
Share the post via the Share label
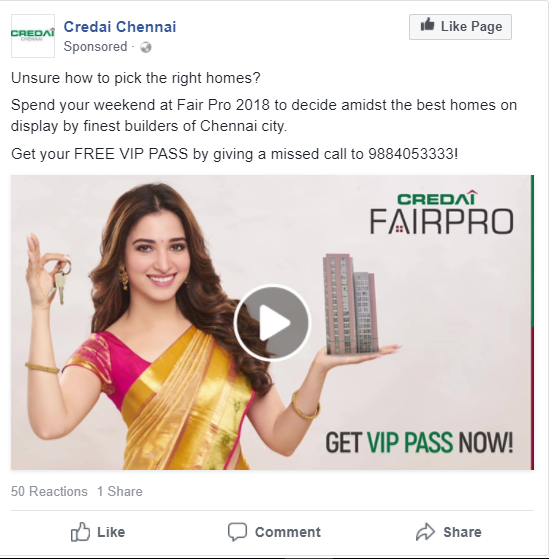click(462, 532)
